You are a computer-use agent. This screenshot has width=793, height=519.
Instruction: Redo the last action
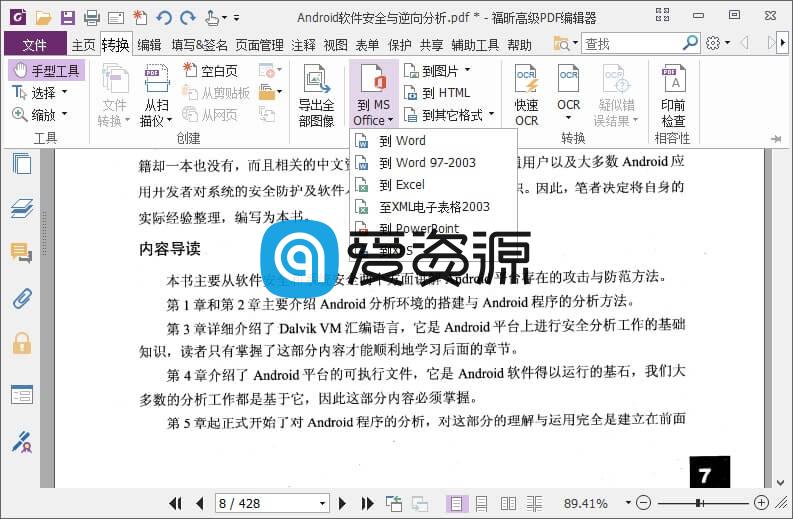188,18
